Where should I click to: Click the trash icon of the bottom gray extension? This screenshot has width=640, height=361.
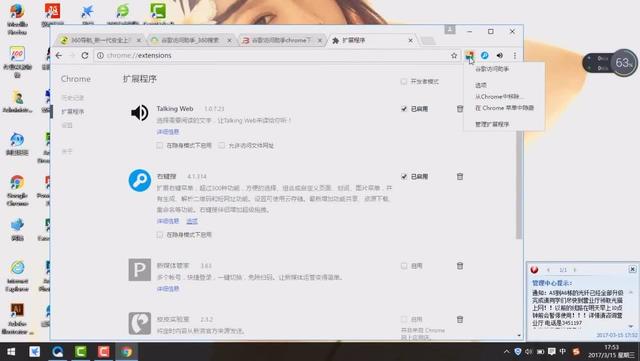(460, 319)
